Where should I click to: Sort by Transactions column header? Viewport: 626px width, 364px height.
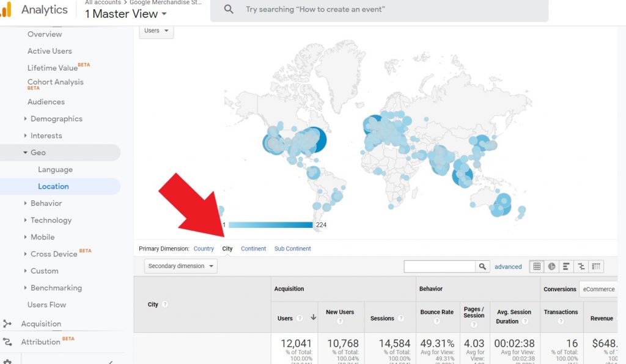coord(561,312)
